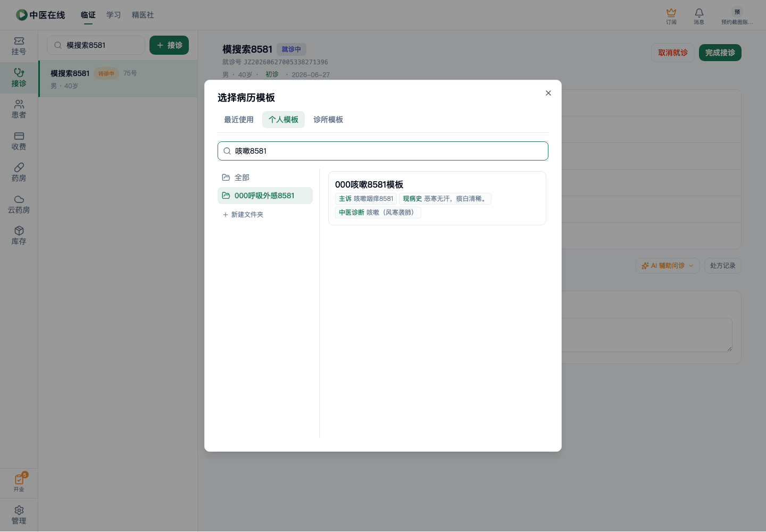Click 完成接诊 button
766x532 pixels.
pos(720,53)
